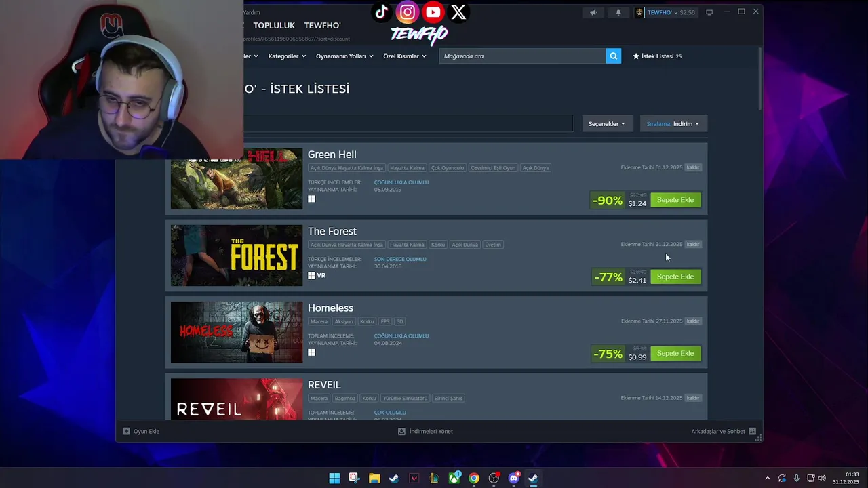Open the Homeless title link
This screenshot has width=868, height=488.
coord(330,308)
